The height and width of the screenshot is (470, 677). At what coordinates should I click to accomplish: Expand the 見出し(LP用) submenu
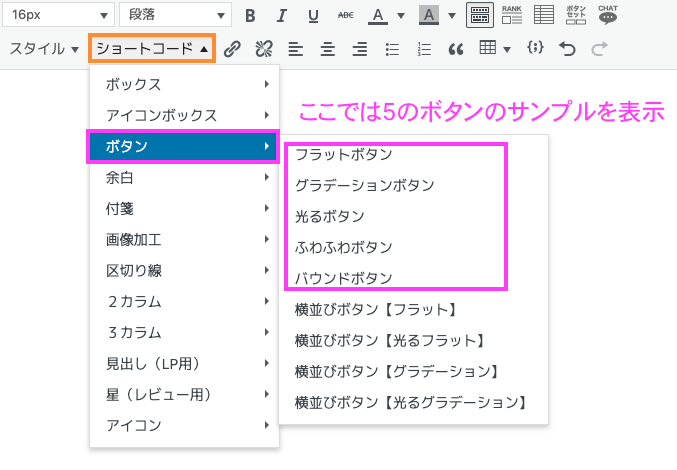(184, 363)
